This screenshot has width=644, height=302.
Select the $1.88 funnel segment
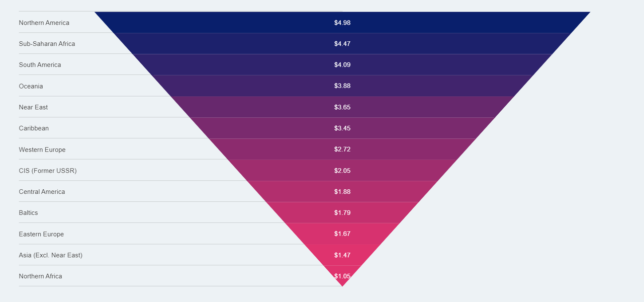coord(342,192)
